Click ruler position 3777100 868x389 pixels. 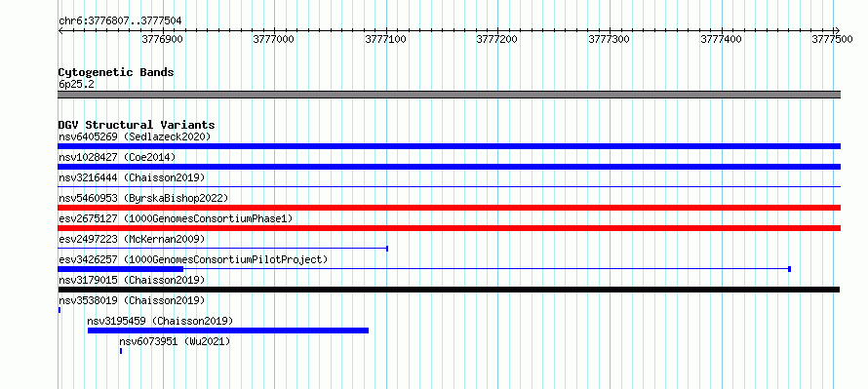coord(386,39)
